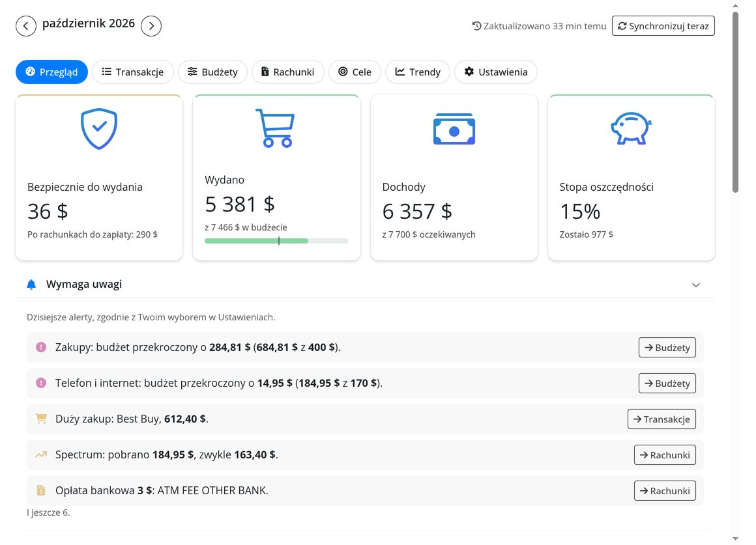Click 'Po rachunkach do zapłaty: 290 $' text

93,234
